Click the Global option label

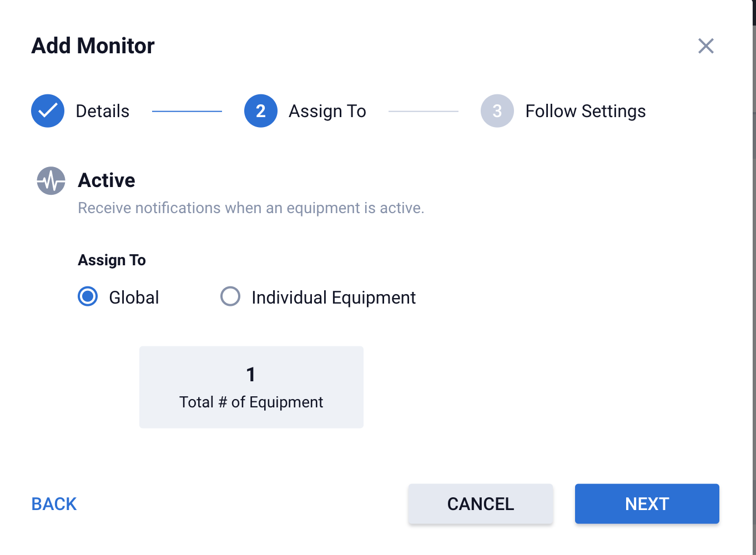pos(134,297)
